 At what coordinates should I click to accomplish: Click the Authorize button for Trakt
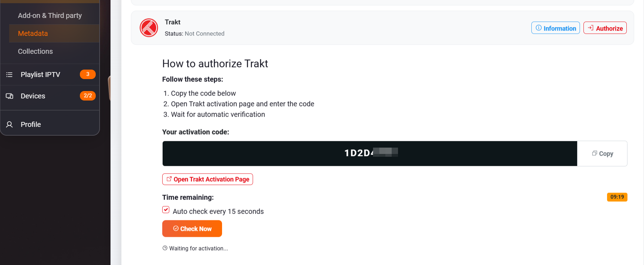tap(605, 28)
